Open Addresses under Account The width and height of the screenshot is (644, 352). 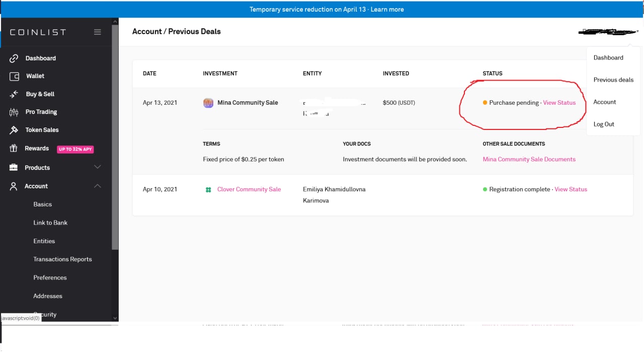48,296
